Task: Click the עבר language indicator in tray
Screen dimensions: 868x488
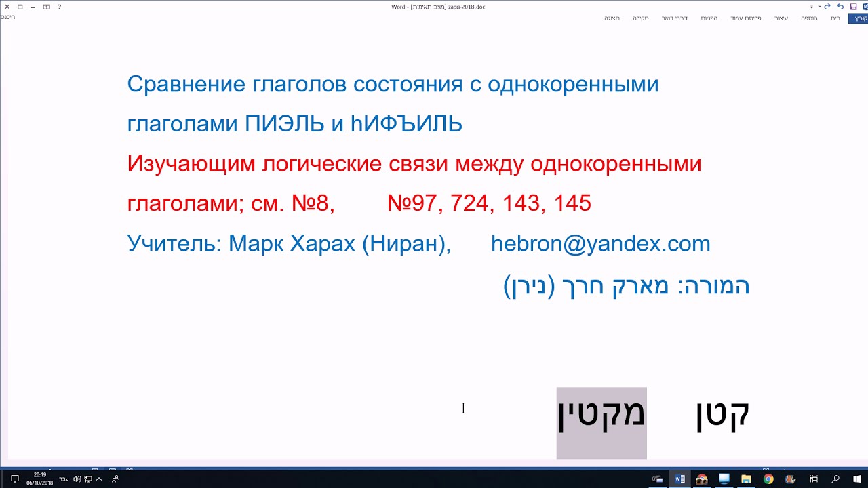Action: pyautogui.click(x=64, y=479)
